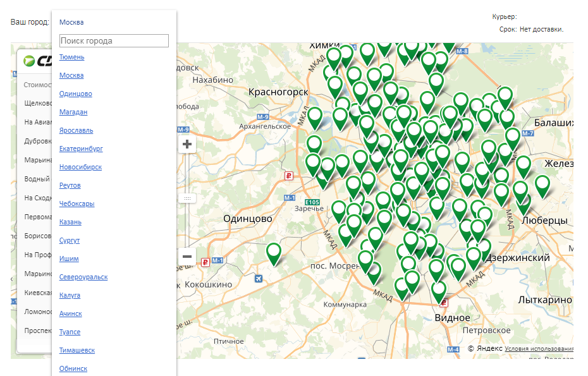Click the airport plane icon on map
This screenshot has height=376, width=588.
[258, 278]
